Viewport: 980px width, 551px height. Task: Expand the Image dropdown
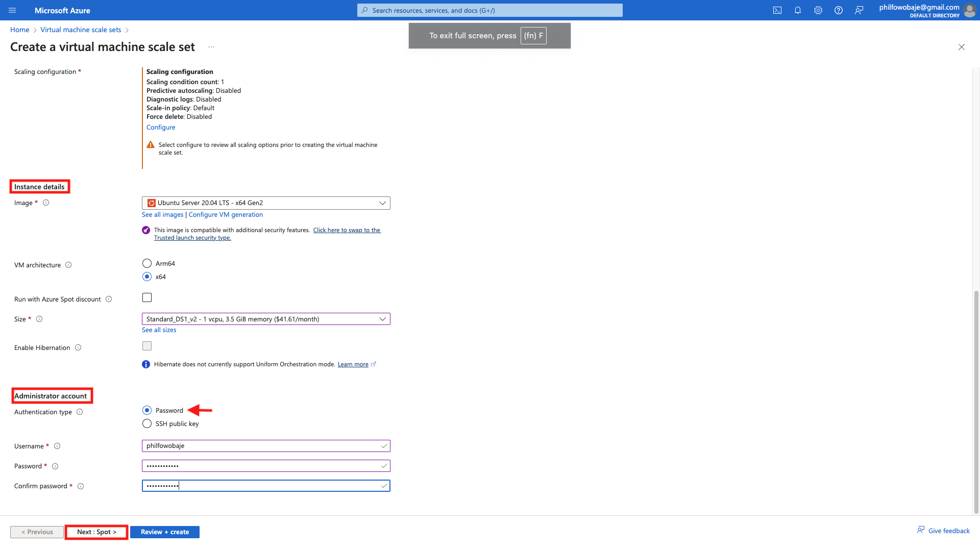click(x=266, y=203)
